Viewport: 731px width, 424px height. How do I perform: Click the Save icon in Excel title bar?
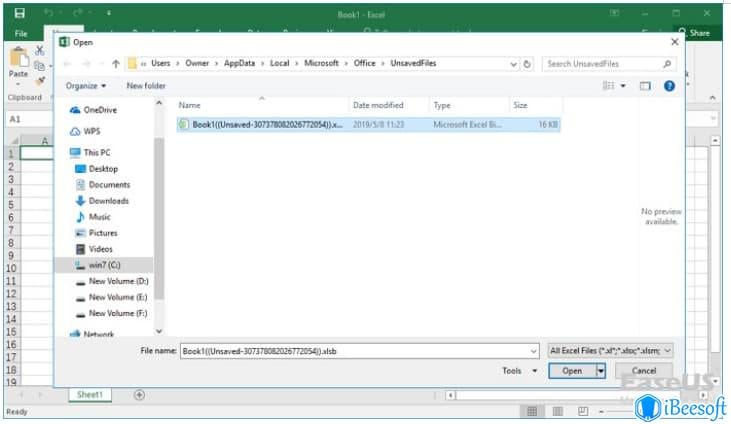coord(20,13)
